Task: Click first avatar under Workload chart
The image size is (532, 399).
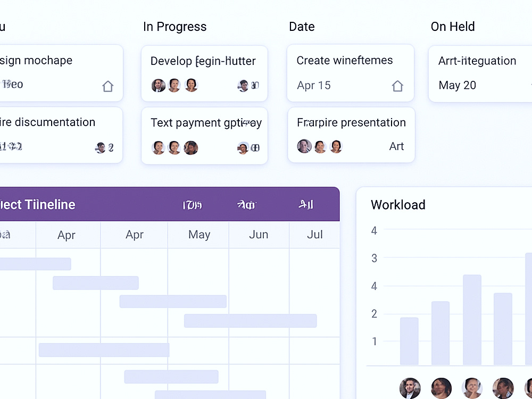Action: (x=410, y=388)
